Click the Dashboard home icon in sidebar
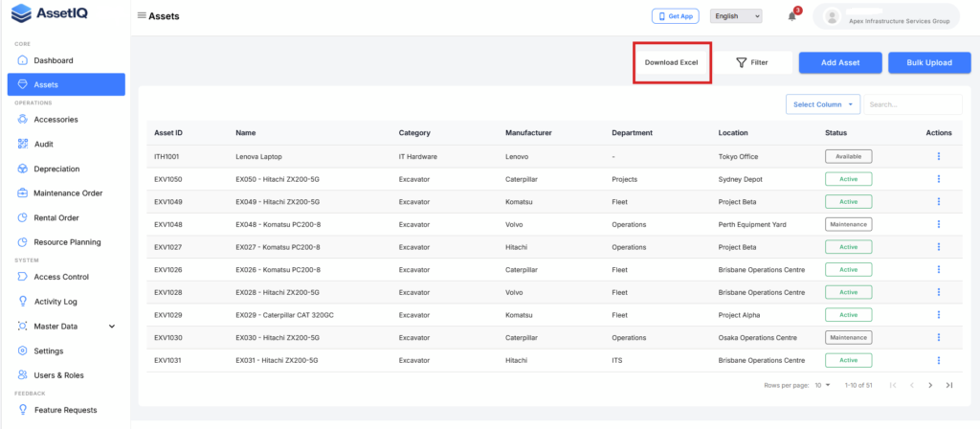This screenshot has height=429, width=980. point(23,60)
